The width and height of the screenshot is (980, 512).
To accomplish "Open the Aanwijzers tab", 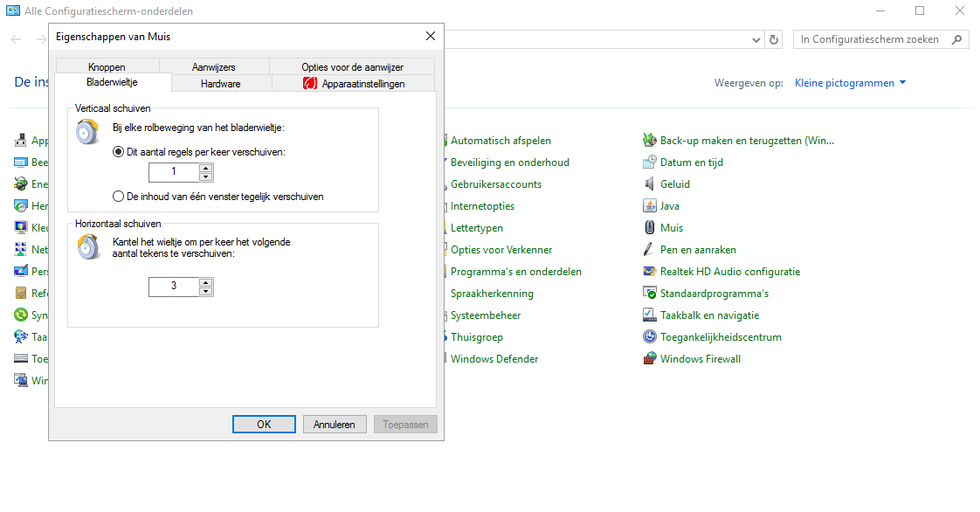I will click(x=214, y=67).
